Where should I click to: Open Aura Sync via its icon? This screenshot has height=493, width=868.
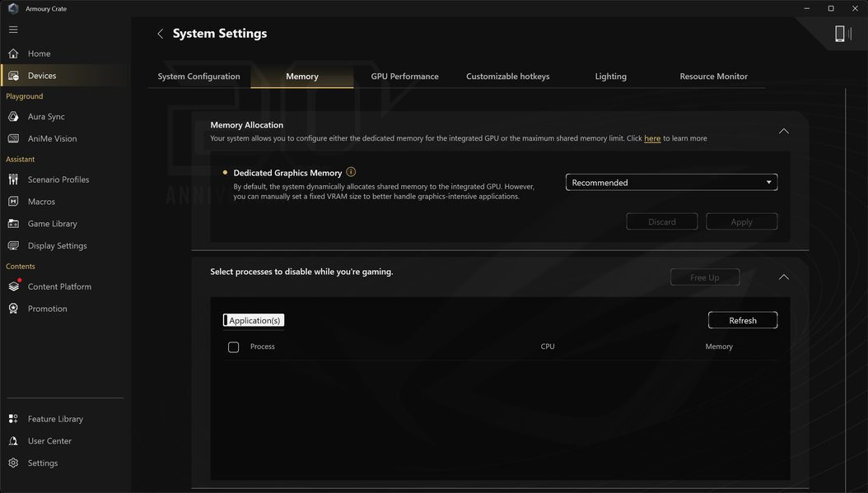pyautogui.click(x=13, y=117)
